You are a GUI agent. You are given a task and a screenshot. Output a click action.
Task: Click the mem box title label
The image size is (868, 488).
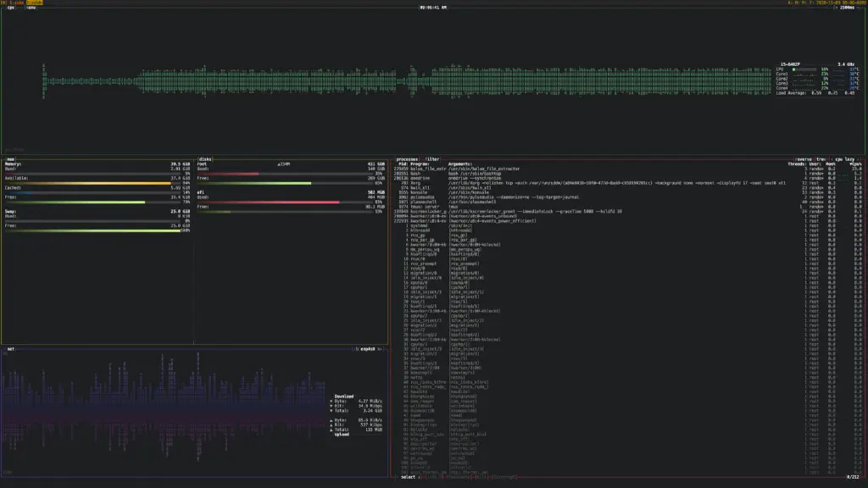tap(10, 159)
